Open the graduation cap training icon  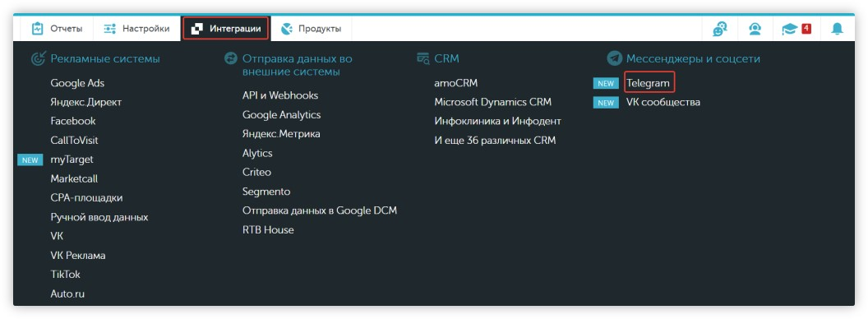point(789,29)
